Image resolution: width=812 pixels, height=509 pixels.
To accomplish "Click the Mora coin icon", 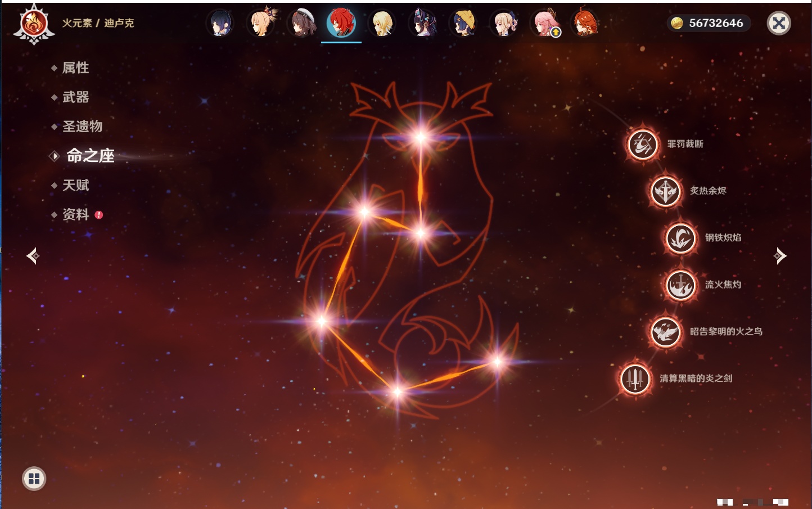I will 677,23.
